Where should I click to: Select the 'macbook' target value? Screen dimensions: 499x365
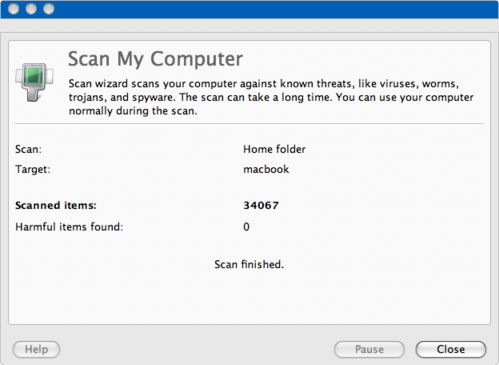[x=266, y=169]
